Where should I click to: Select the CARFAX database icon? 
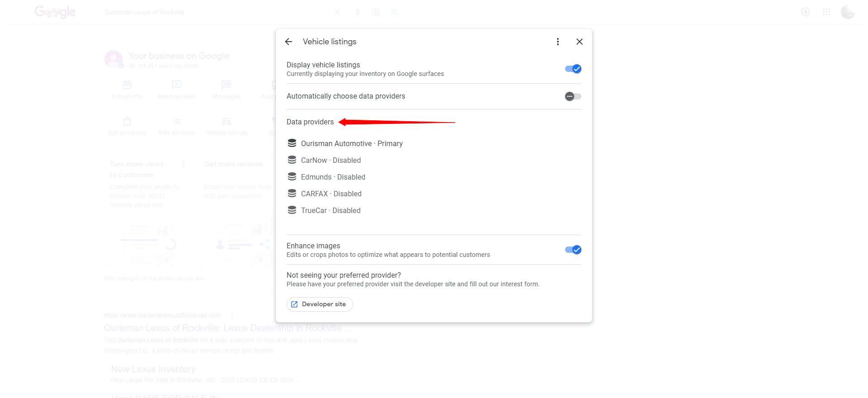point(292,194)
